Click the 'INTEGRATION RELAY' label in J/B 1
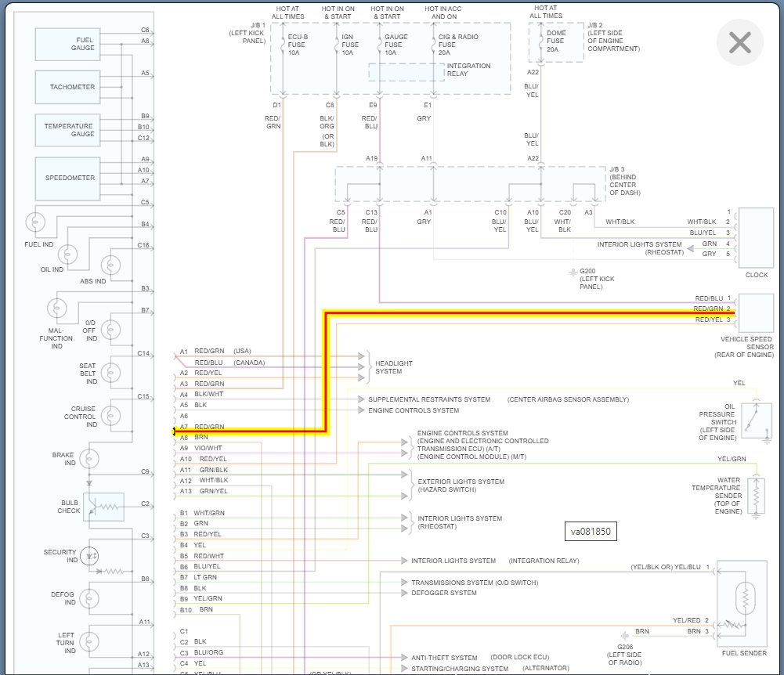The image size is (784, 675). click(468, 70)
